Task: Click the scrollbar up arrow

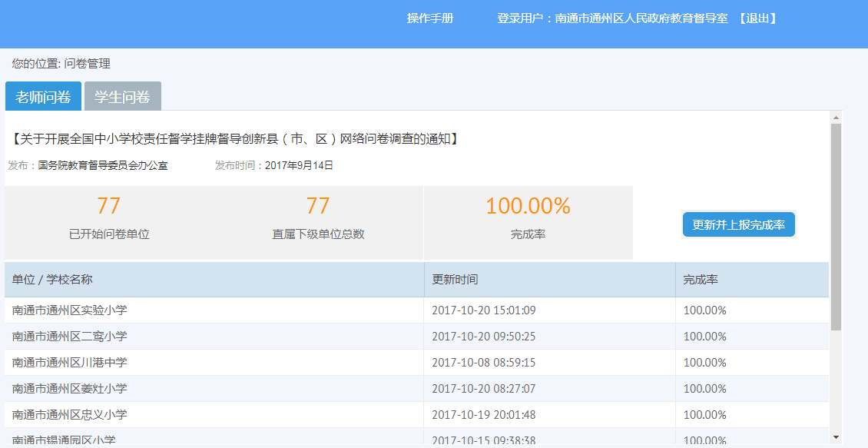Action: pyautogui.click(x=836, y=118)
